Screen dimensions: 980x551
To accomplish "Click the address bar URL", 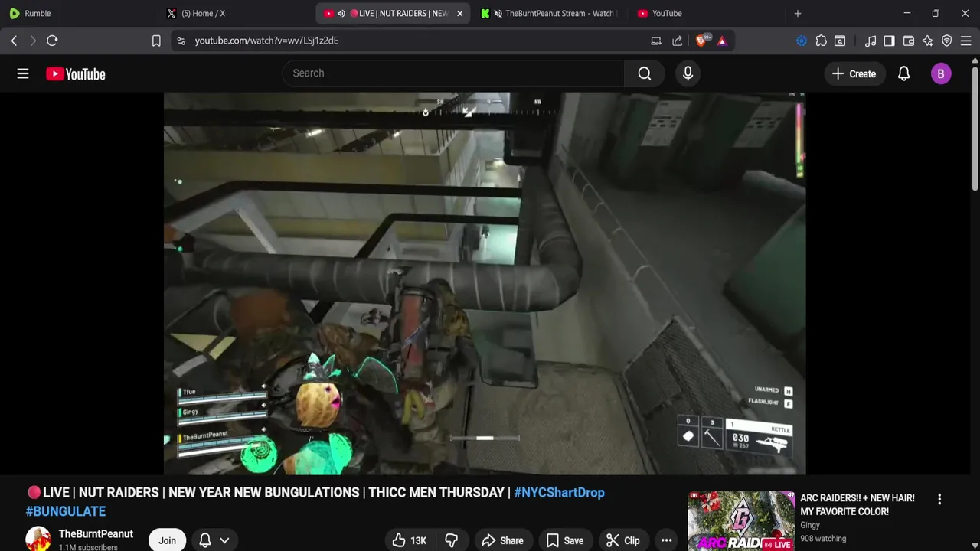I will tap(266, 41).
